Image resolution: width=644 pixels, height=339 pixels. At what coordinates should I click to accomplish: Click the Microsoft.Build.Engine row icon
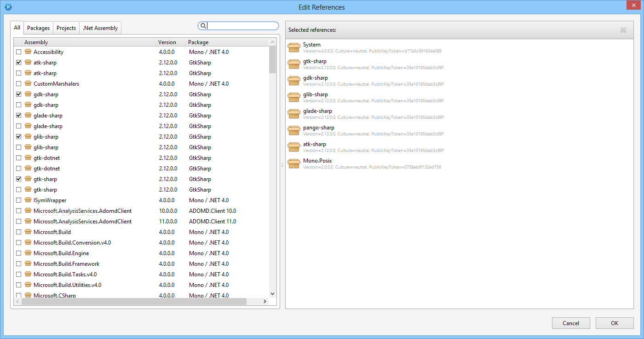[28, 253]
